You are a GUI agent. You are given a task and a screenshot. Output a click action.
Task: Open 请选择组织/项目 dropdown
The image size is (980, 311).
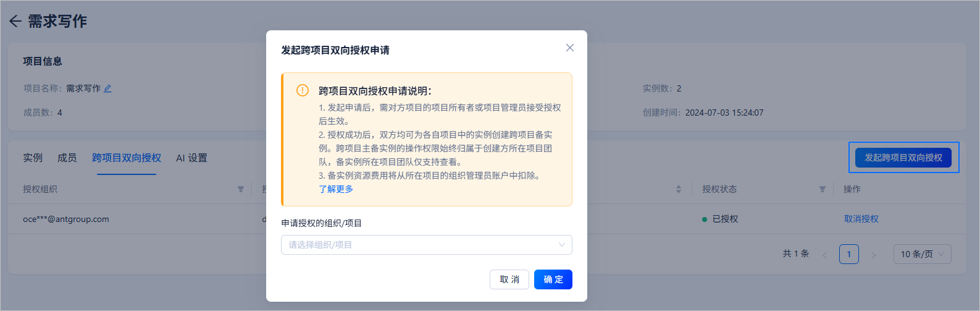click(x=427, y=245)
